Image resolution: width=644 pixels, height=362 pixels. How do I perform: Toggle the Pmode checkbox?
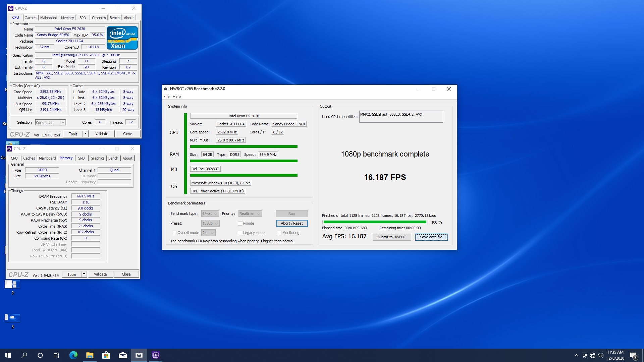pyautogui.click(x=240, y=224)
